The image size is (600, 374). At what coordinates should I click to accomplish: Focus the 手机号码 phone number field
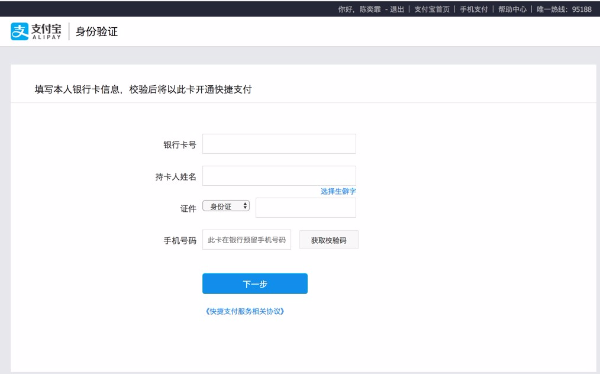(246, 240)
